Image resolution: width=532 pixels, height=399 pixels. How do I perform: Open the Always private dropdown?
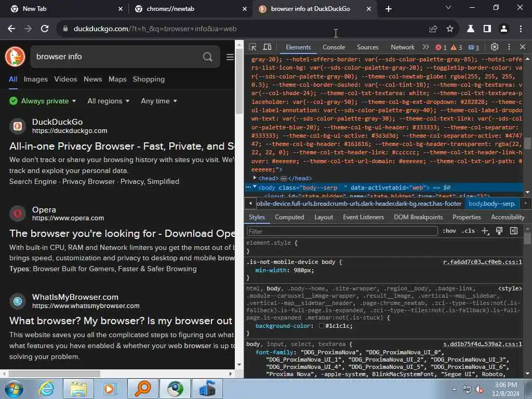pyautogui.click(x=43, y=101)
